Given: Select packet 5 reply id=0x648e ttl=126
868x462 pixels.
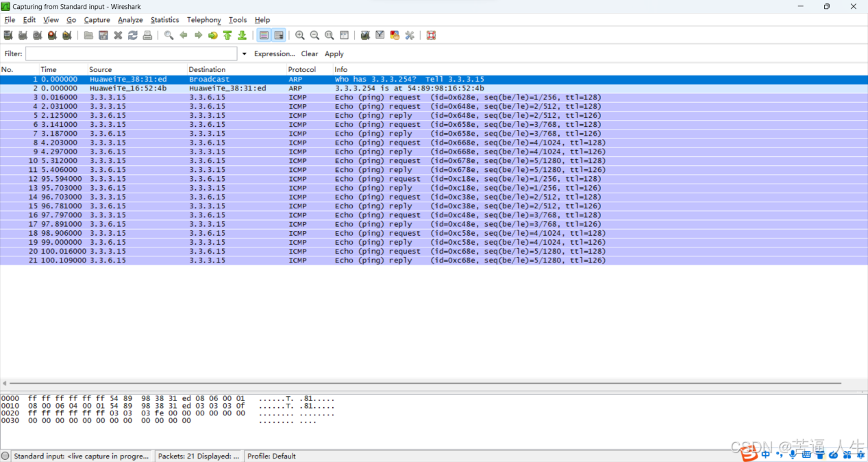Looking at the screenshot, I should point(434,116).
